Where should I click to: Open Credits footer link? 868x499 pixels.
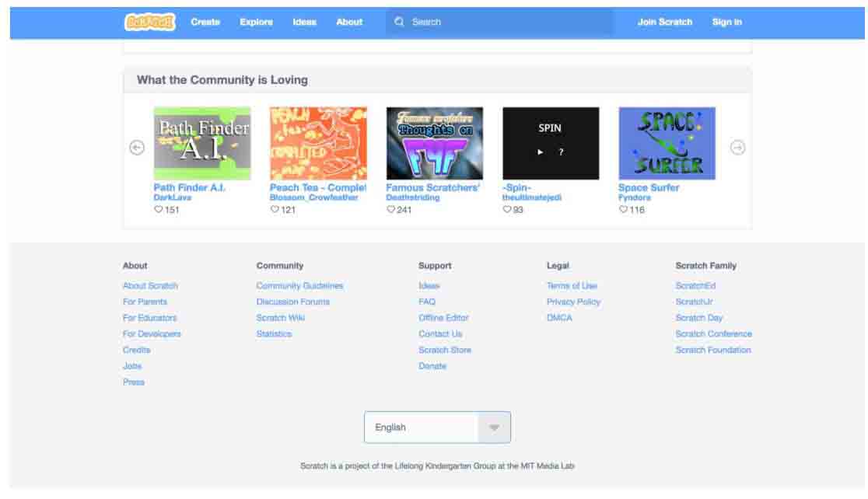coord(137,351)
